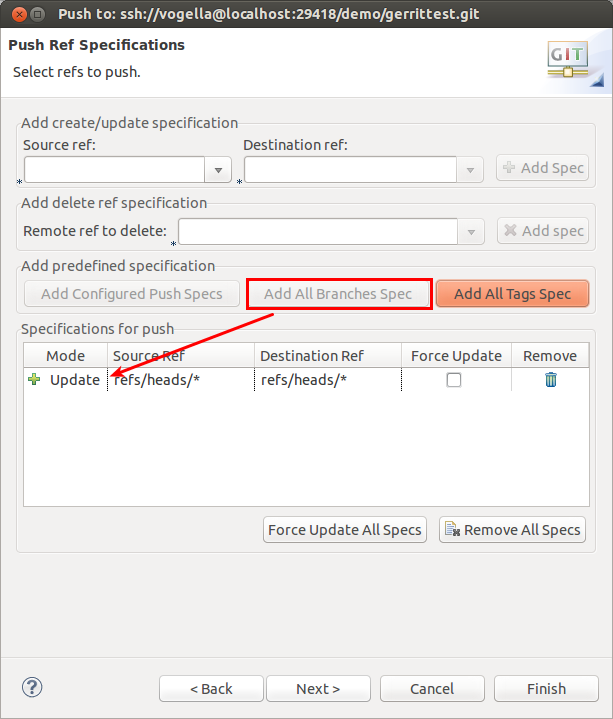This screenshot has width=613, height=719.
Task: Open the Remote ref to delete dropdown arrow
Action: click(x=471, y=232)
